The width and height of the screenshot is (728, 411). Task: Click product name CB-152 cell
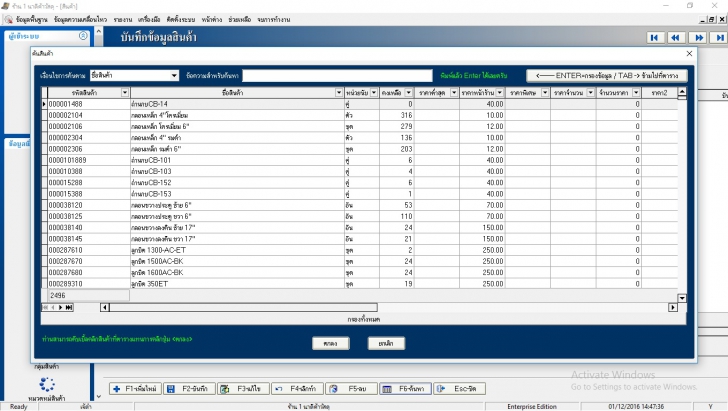tap(237, 183)
